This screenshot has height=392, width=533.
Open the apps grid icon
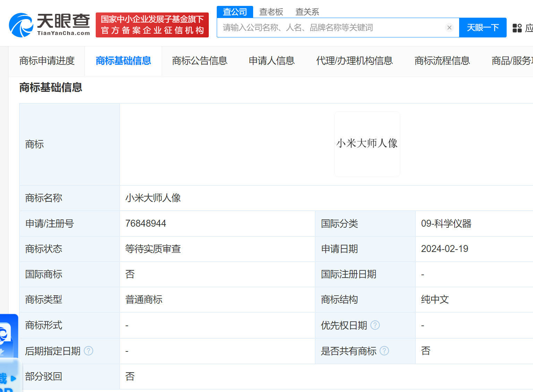point(517,28)
